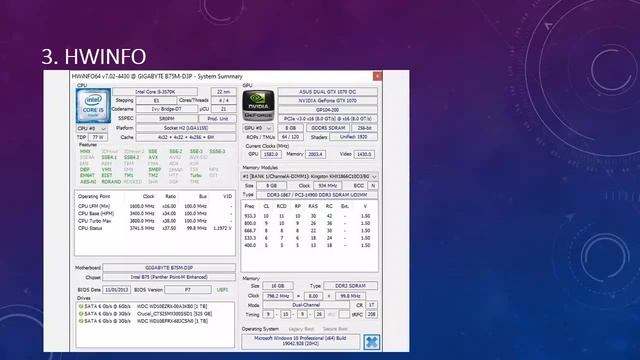Click the GPU clock 1582.0 value
The image size is (640, 360).
[x=271, y=154]
